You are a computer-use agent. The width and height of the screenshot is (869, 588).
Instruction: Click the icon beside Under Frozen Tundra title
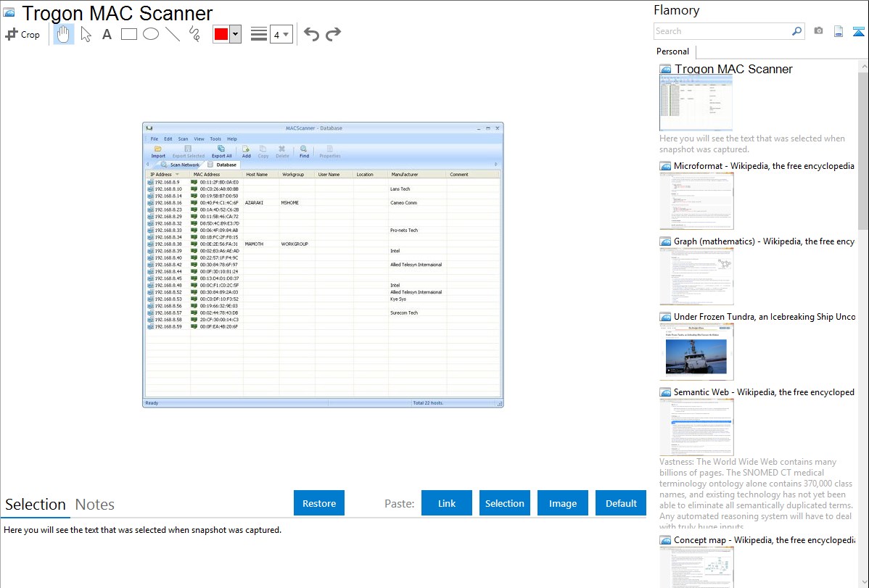[666, 317]
